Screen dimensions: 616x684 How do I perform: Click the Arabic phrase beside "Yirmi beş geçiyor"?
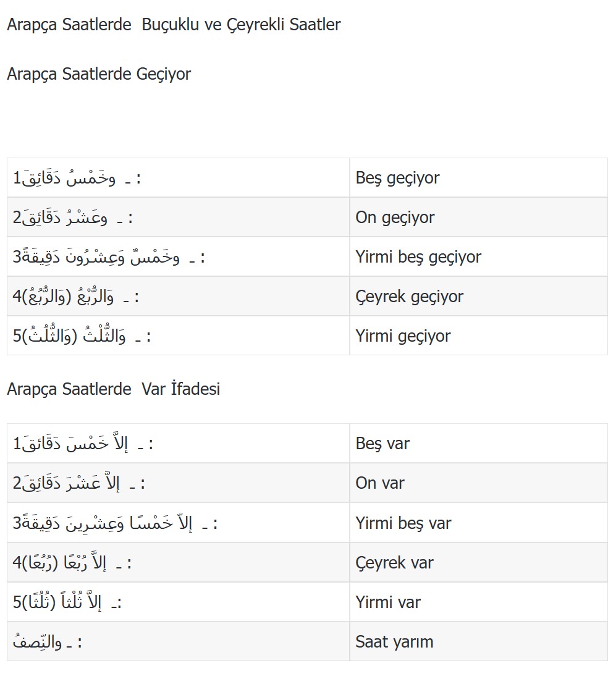(x=109, y=257)
